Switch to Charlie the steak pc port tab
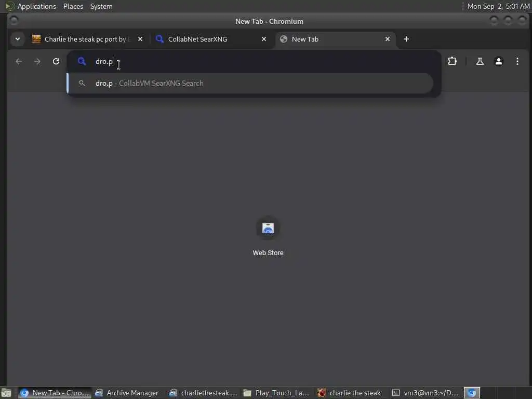Screen dimensions: 532x399 point(85,39)
